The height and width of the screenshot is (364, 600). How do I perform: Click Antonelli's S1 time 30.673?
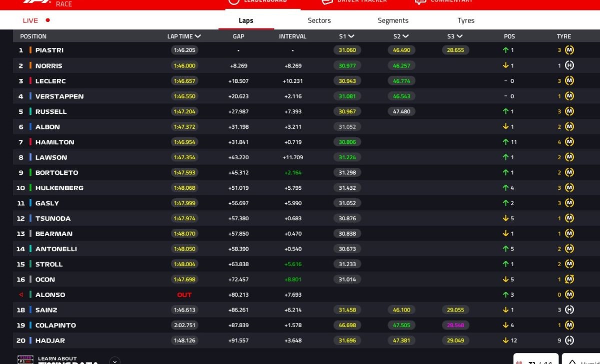point(347,249)
